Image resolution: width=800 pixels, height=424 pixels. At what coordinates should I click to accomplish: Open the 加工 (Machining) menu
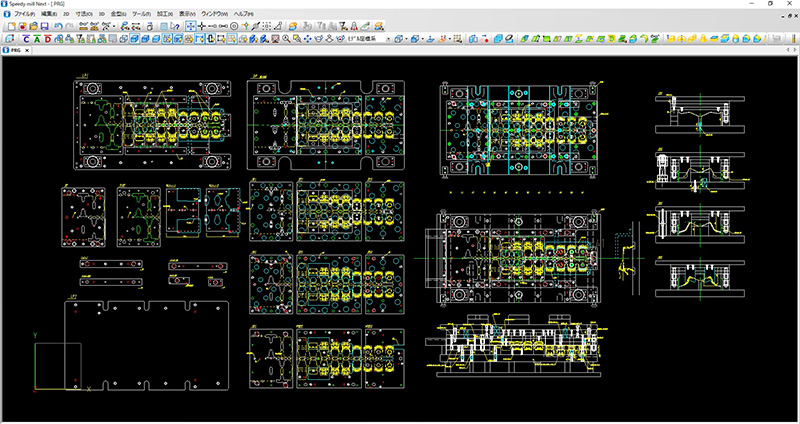[x=163, y=15]
